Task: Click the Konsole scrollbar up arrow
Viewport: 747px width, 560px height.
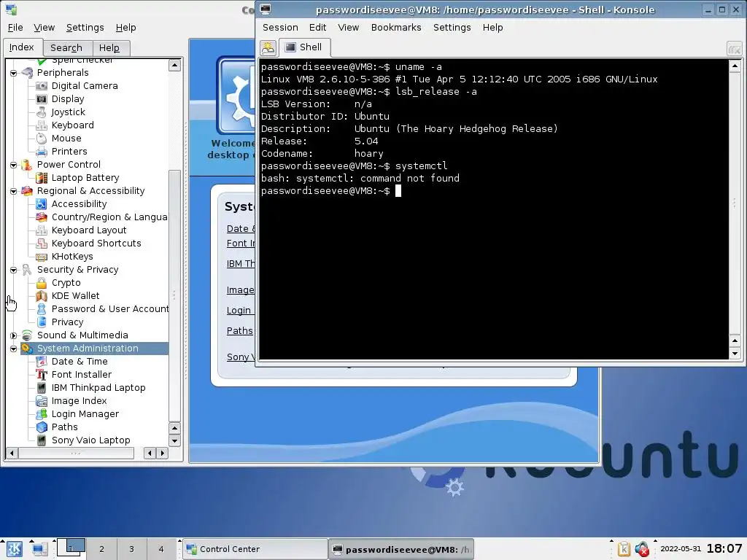Action: click(734, 66)
